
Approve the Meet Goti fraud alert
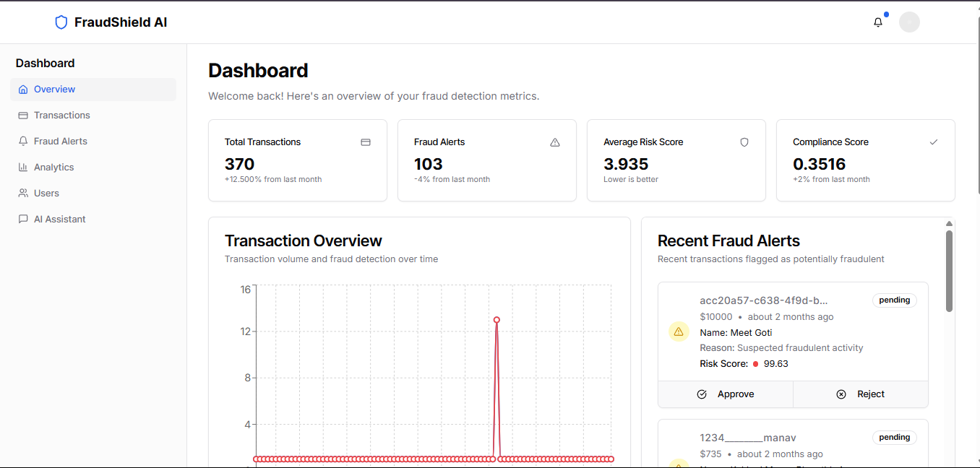[726, 394]
